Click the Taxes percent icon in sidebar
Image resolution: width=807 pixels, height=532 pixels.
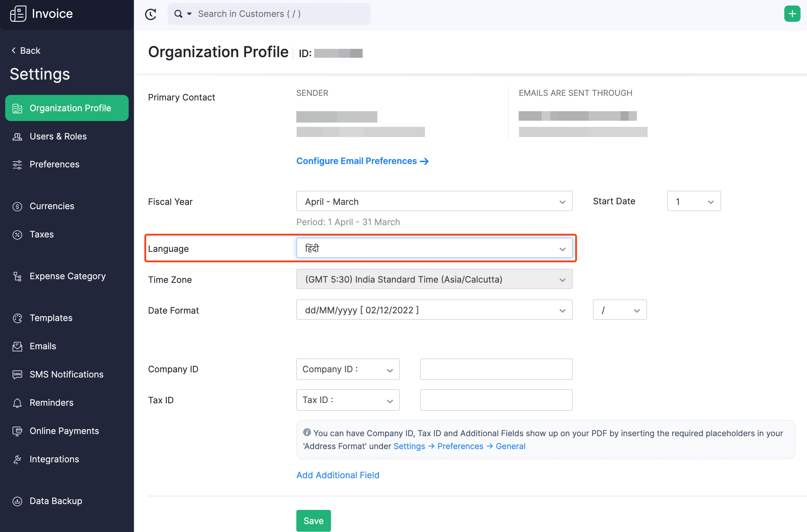pyautogui.click(x=17, y=234)
